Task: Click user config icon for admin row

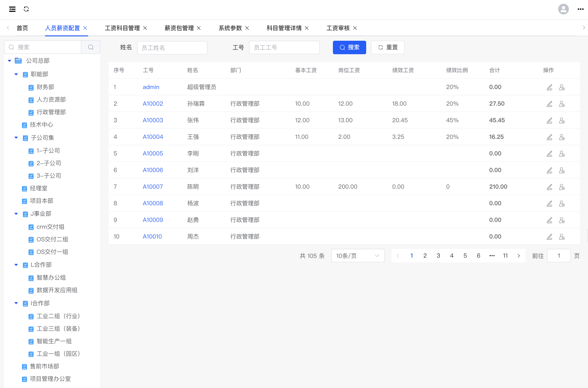Action: point(562,87)
